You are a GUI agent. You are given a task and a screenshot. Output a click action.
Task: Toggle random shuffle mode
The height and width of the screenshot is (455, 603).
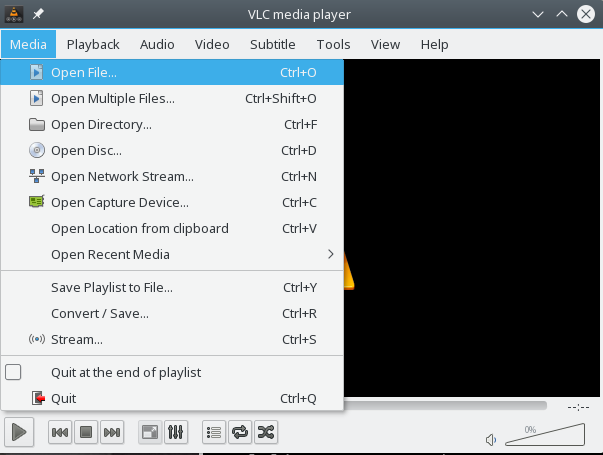click(x=266, y=432)
